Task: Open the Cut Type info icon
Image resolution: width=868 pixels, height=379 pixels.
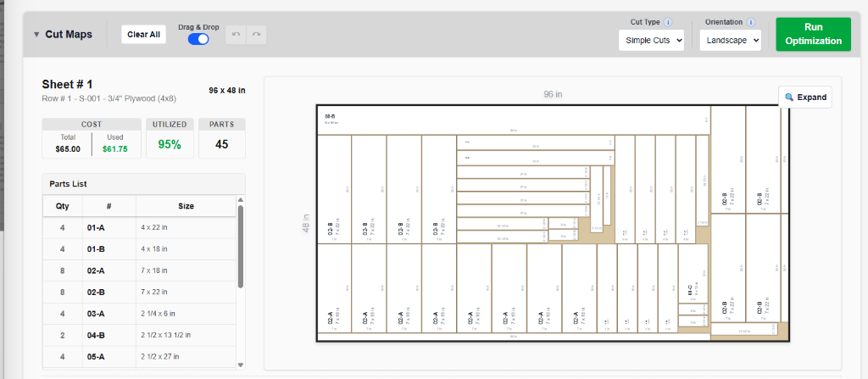Action: (x=668, y=23)
